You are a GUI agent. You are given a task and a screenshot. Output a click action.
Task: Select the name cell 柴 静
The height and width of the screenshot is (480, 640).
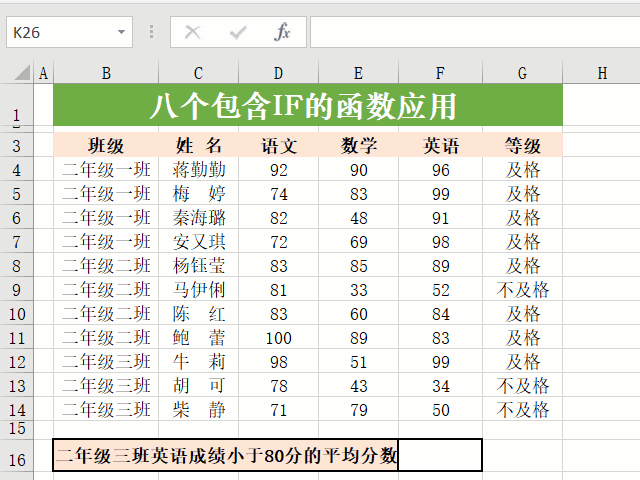[x=198, y=409]
